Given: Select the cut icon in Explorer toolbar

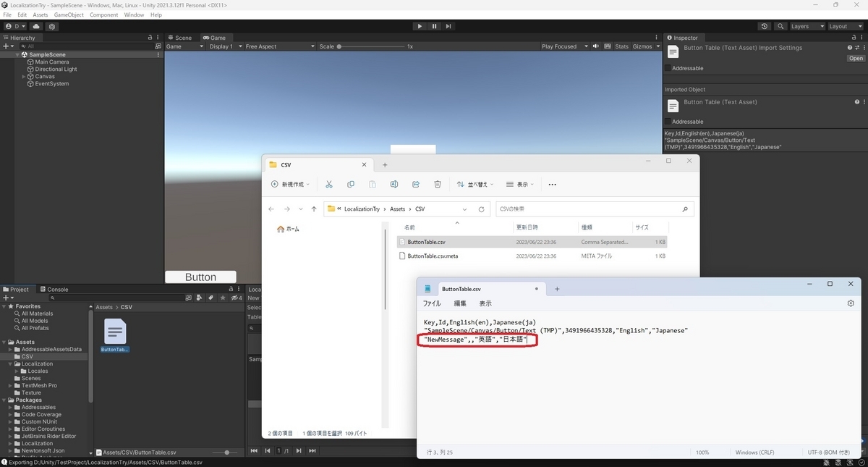Looking at the screenshot, I should click(329, 185).
